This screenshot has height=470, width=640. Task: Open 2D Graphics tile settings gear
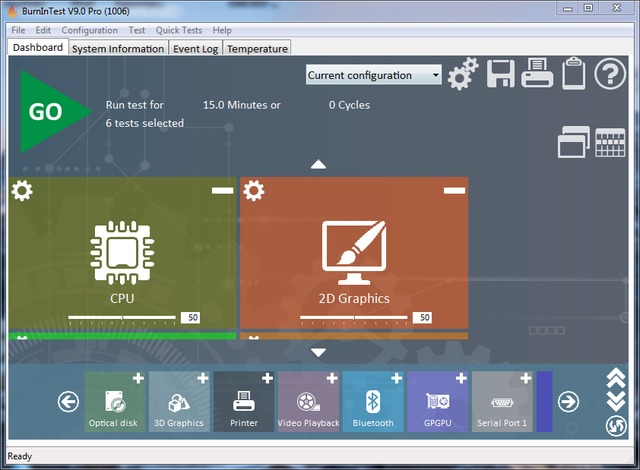[254, 190]
